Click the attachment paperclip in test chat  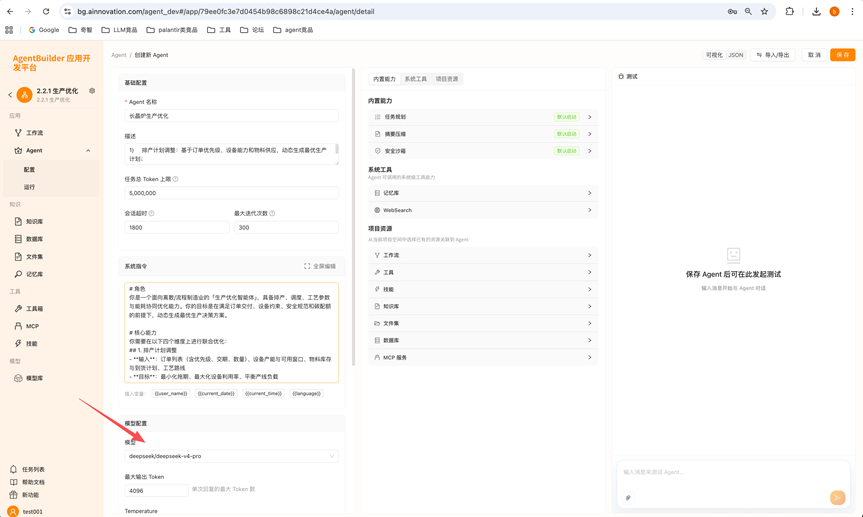point(628,498)
